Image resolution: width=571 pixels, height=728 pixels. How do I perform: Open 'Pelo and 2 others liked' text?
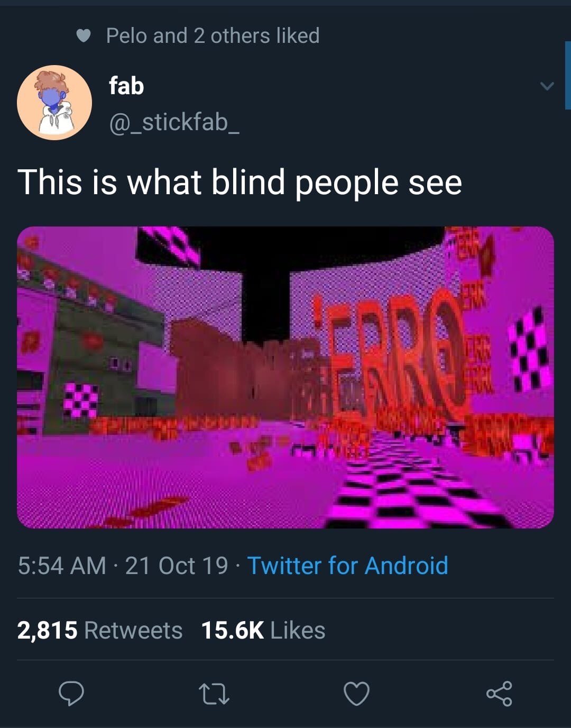point(213,36)
